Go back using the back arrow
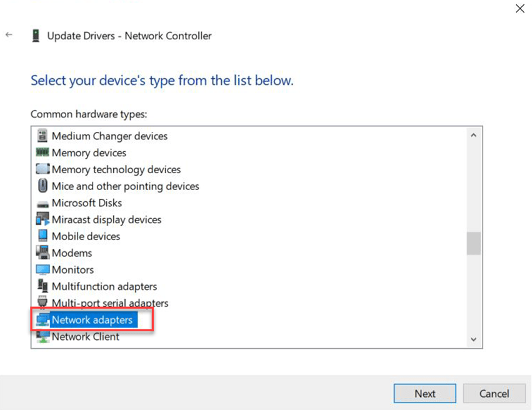This screenshot has width=532, height=410. [x=9, y=35]
